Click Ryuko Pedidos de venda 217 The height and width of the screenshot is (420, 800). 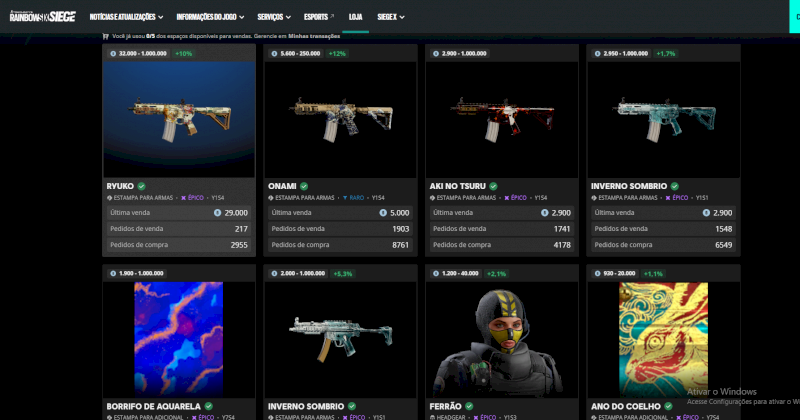(179, 229)
